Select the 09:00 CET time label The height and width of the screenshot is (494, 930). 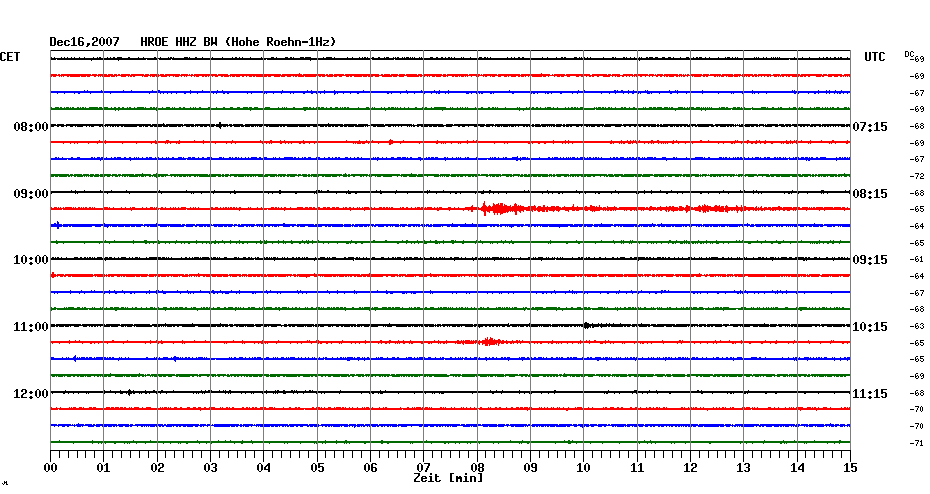click(31, 194)
